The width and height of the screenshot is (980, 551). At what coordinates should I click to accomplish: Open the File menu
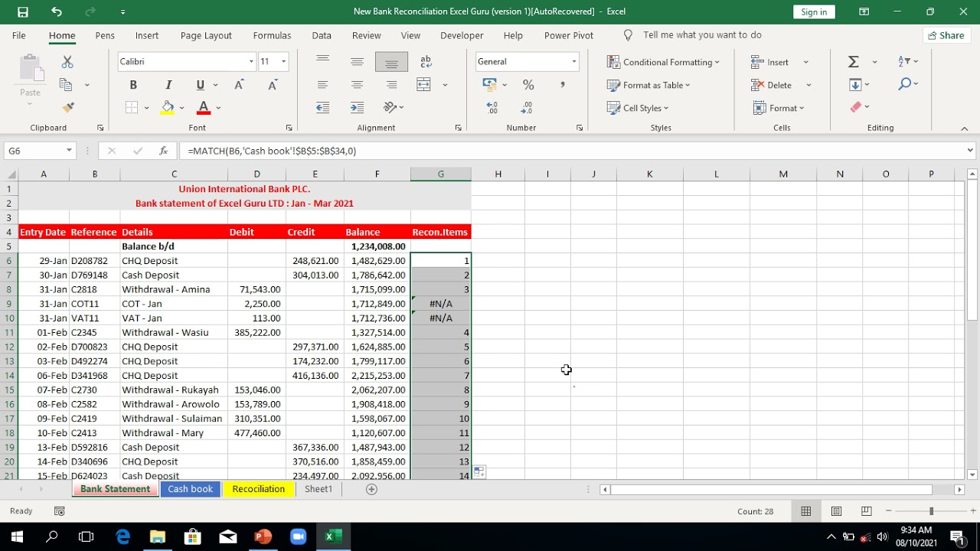19,35
